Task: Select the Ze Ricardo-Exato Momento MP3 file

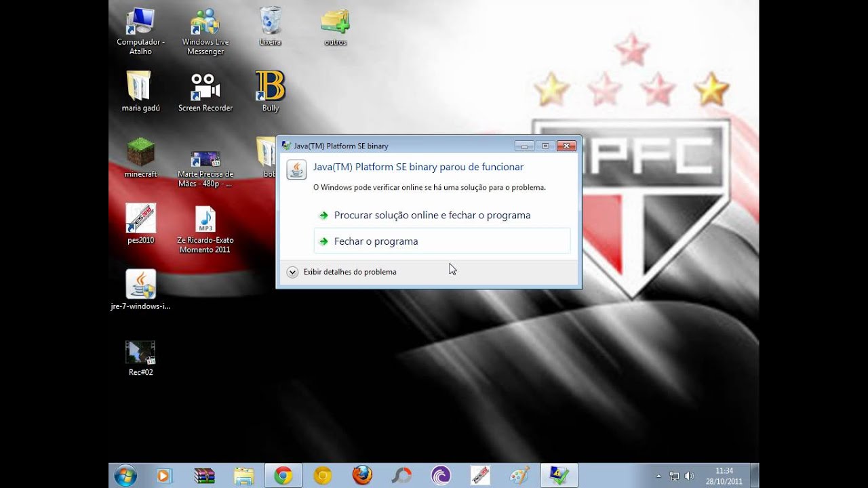Action: [x=205, y=229]
